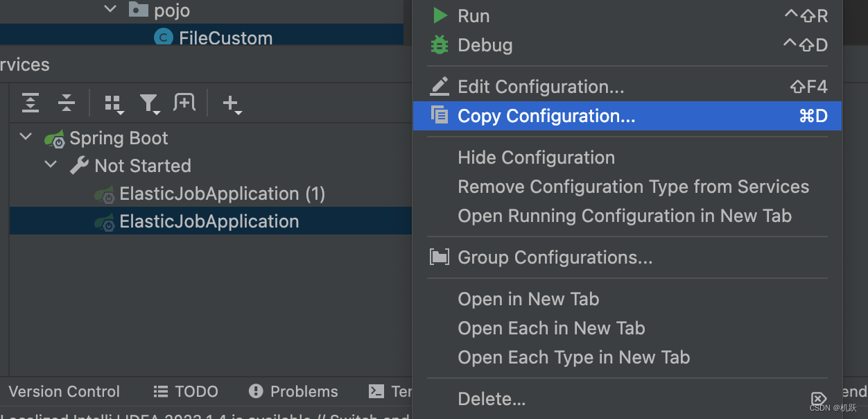Open the Problems tool window
Image resolution: width=868 pixels, height=419 pixels.
tap(293, 391)
